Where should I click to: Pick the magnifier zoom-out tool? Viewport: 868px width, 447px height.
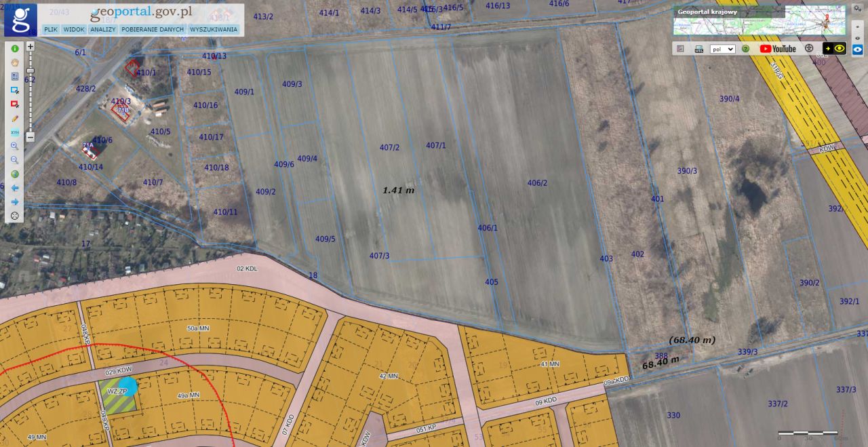(14, 160)
